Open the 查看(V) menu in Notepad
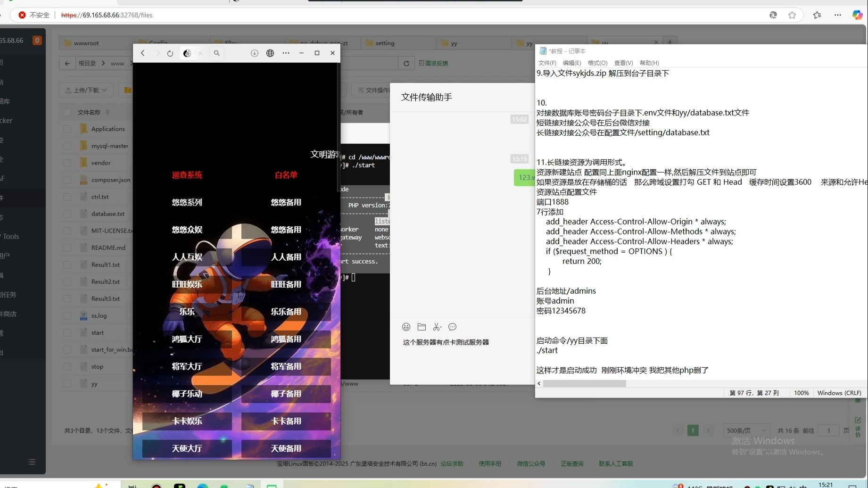 tap(623, 63)
